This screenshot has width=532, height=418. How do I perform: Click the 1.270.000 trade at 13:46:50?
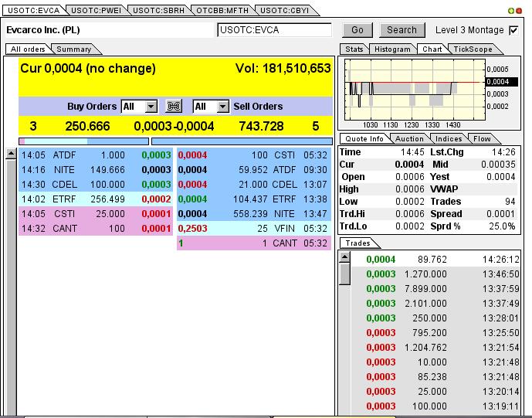[435, 274]
